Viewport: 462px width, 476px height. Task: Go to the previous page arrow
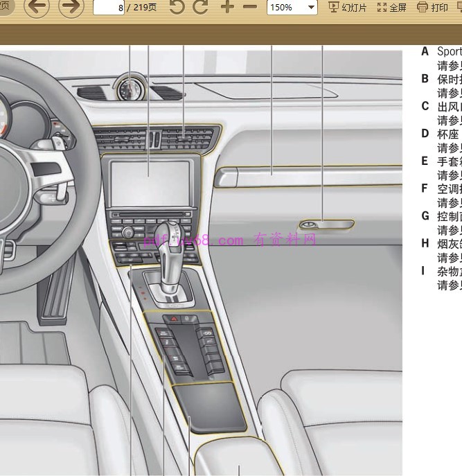point(37,8)
